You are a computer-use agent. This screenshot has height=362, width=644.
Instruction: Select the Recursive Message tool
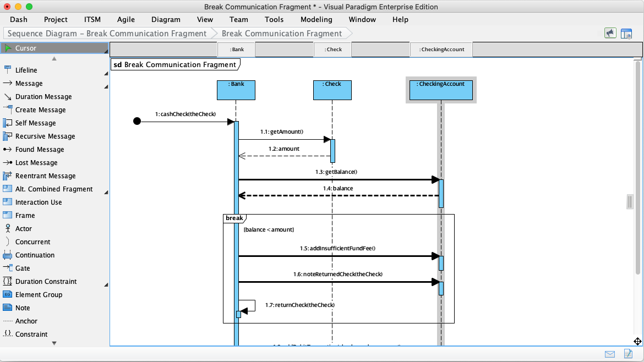tap(42, 136)
